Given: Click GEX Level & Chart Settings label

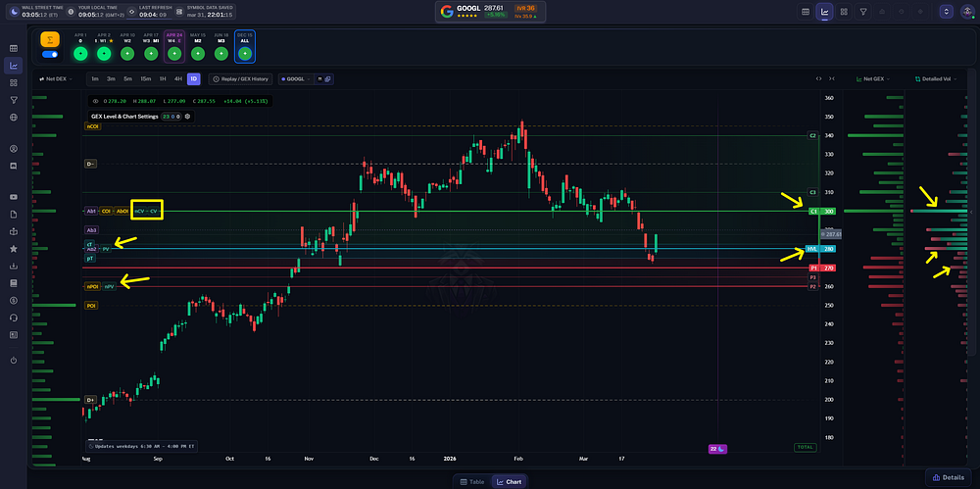Looking at the screenshot, I should tap(125, 117).
